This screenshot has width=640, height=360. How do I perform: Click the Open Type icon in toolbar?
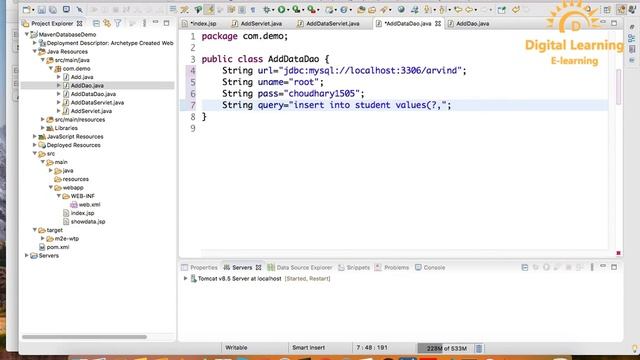(x=361, y=9)
